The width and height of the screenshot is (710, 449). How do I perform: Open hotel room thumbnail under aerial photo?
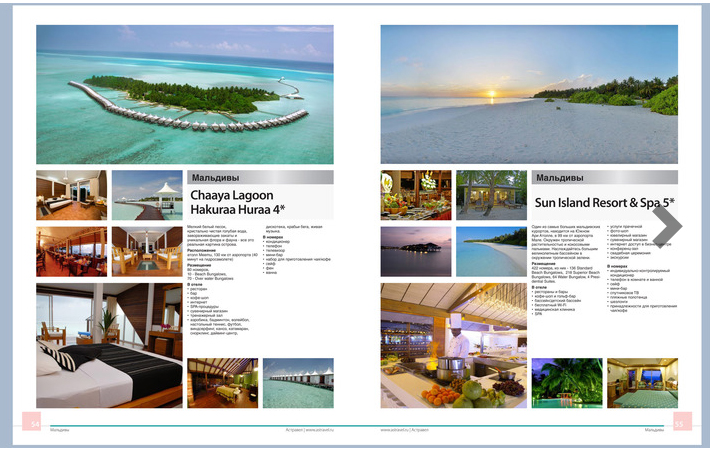click(x=72, y=195)
